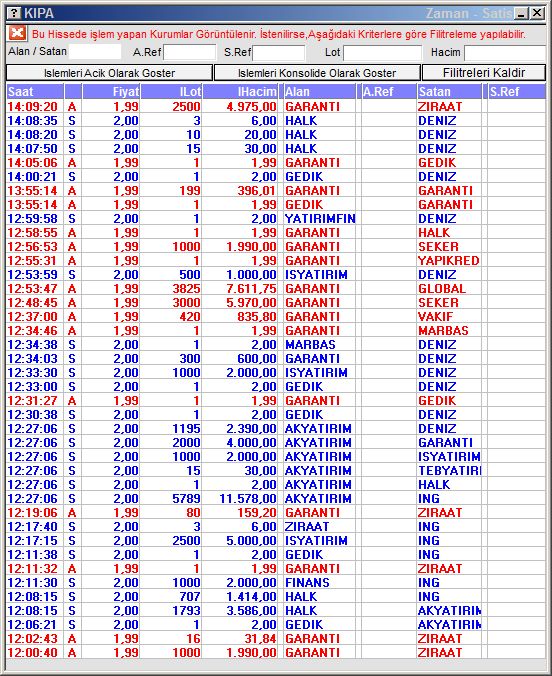Click the S.Ref column header

point(517,92)
